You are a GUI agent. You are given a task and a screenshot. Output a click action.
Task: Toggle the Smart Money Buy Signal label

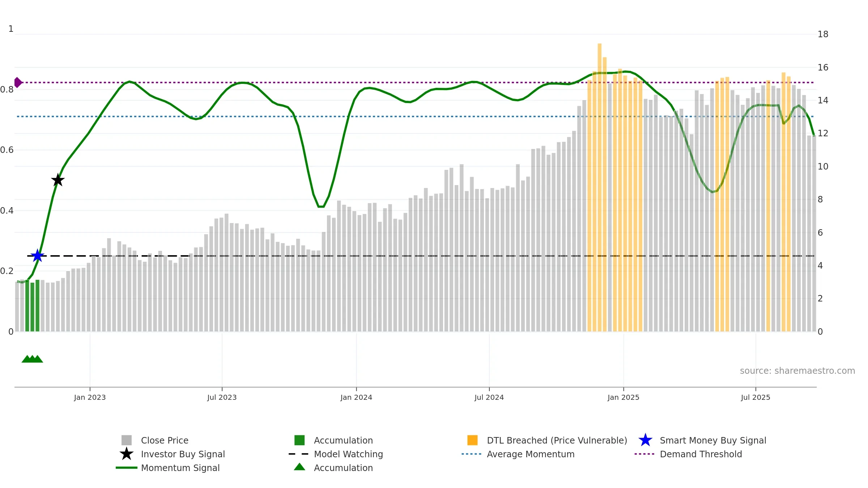click(713, 440)
